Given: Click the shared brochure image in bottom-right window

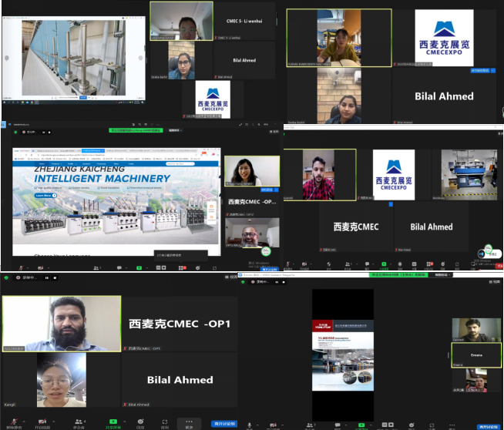Looking at the screenshot, I should coord(343,355).
